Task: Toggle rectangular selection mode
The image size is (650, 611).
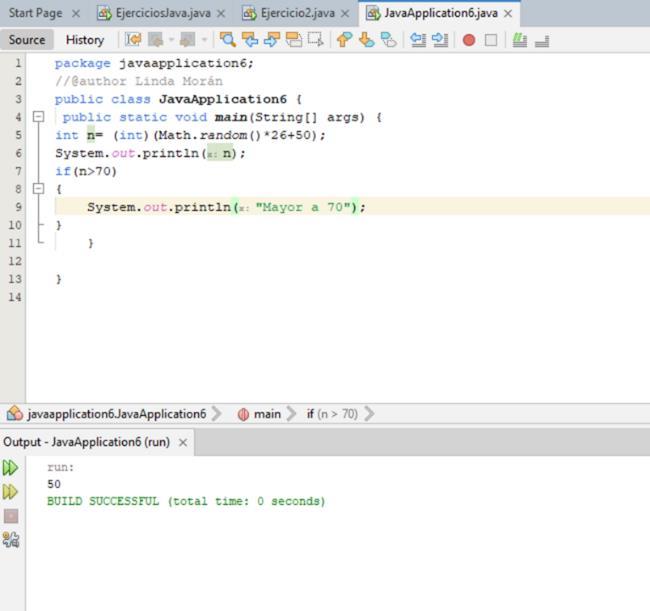Action: click(x=316, y=40)
